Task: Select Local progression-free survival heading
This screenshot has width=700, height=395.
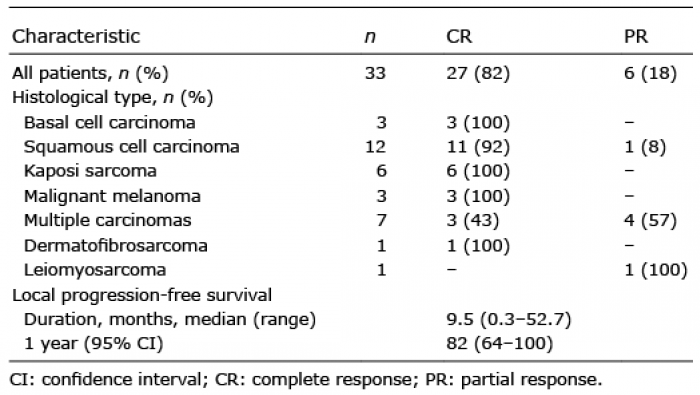Action: 142,295
